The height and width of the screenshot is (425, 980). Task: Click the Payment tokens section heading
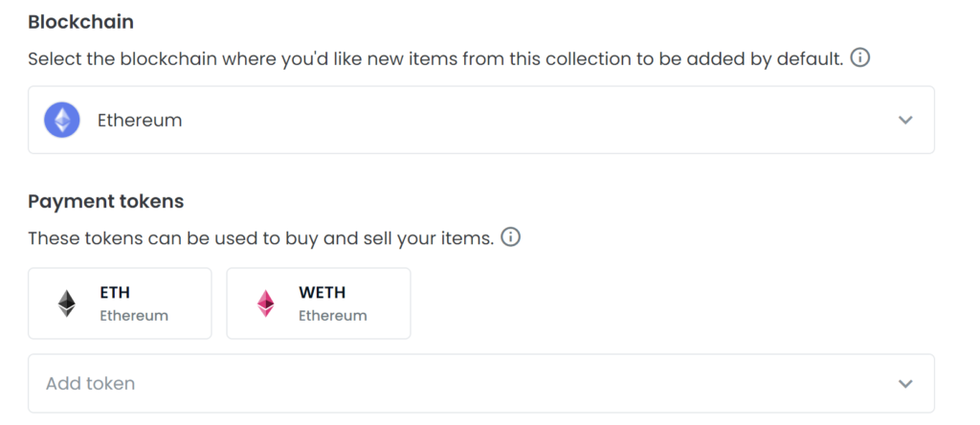[x=106, y=201]
